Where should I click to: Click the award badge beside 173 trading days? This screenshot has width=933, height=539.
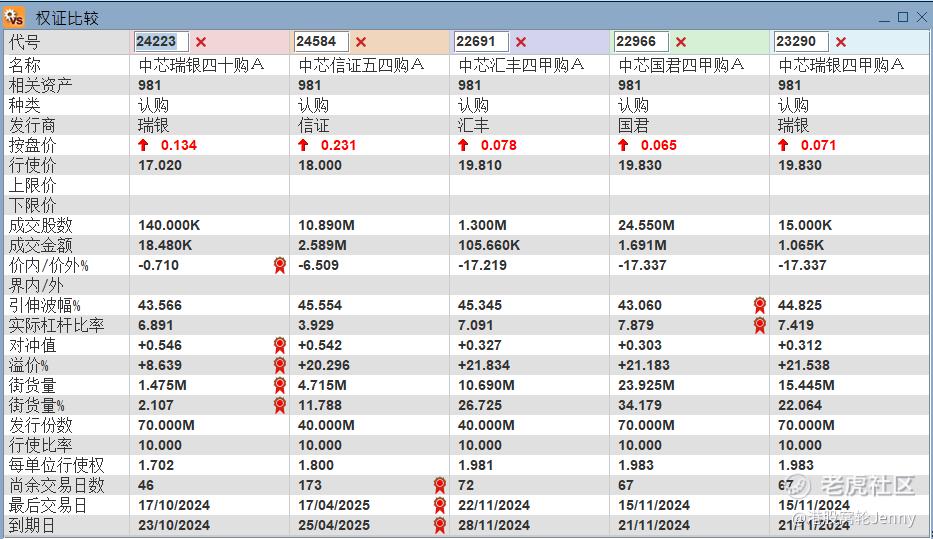click(440, 485)
